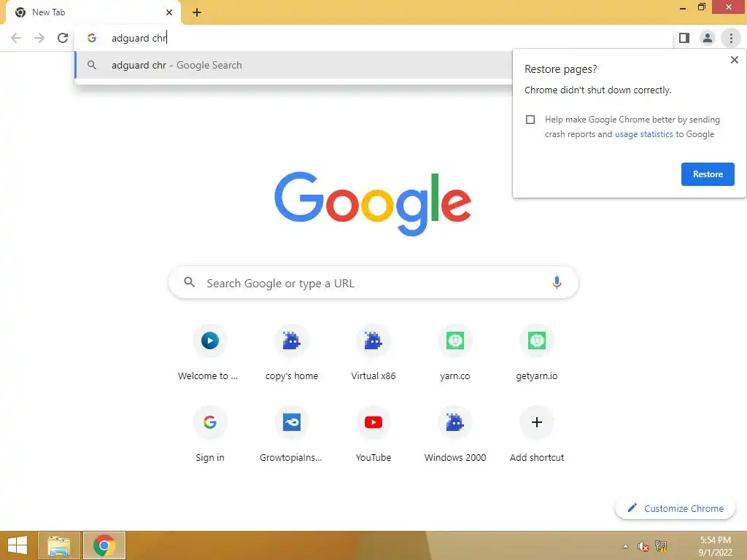Click the Google G icon in omnibox
This screenshot has height=560, width=747.
(x=92, y=38)
